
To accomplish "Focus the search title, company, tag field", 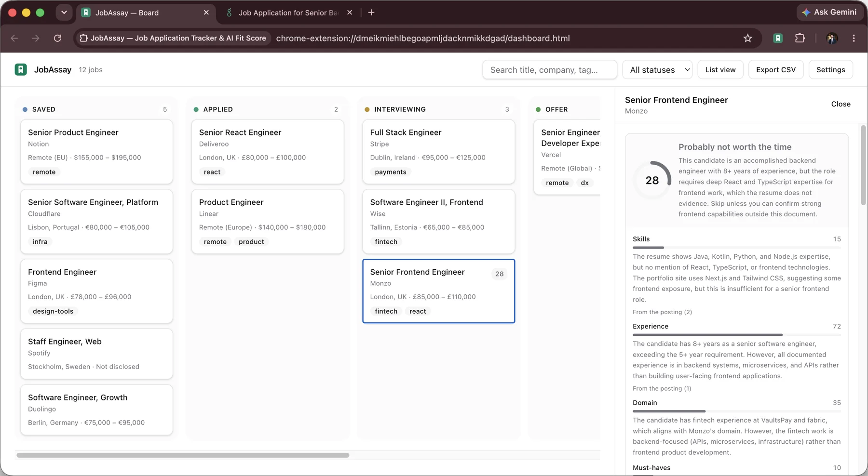I will [550, 70].
